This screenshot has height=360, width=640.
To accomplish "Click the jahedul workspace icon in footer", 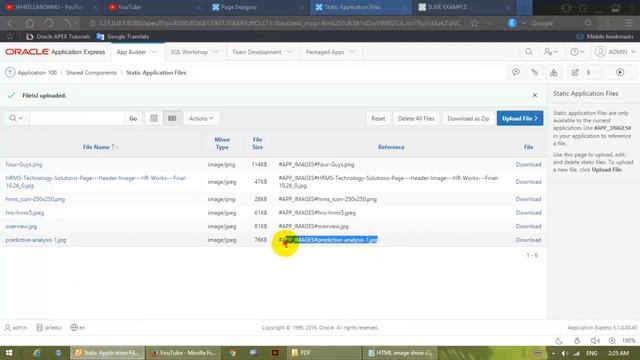I will (x=40, y=327).
